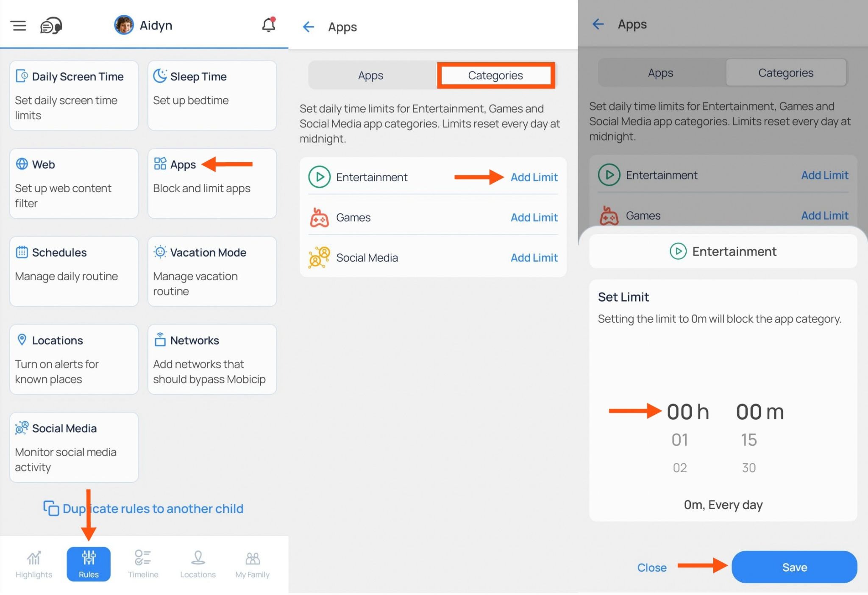Save the Entertainment limit

[x=794, y=567]
